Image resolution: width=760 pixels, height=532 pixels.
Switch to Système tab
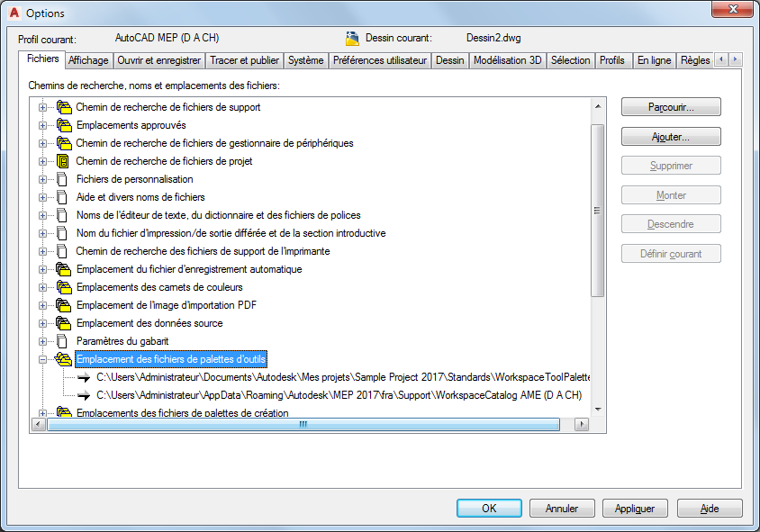tap(306, 60)
